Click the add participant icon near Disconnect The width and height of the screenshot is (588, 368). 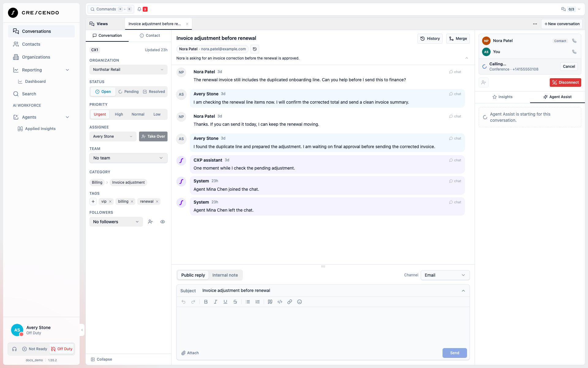pyautogui.click(x=484, y=82)
